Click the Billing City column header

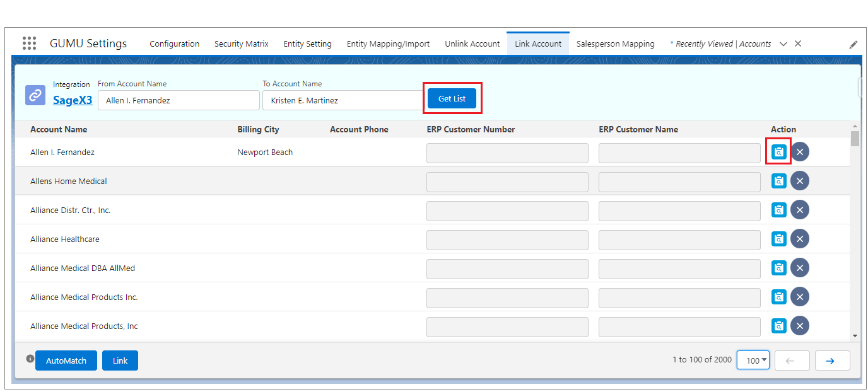coord(258,129)
